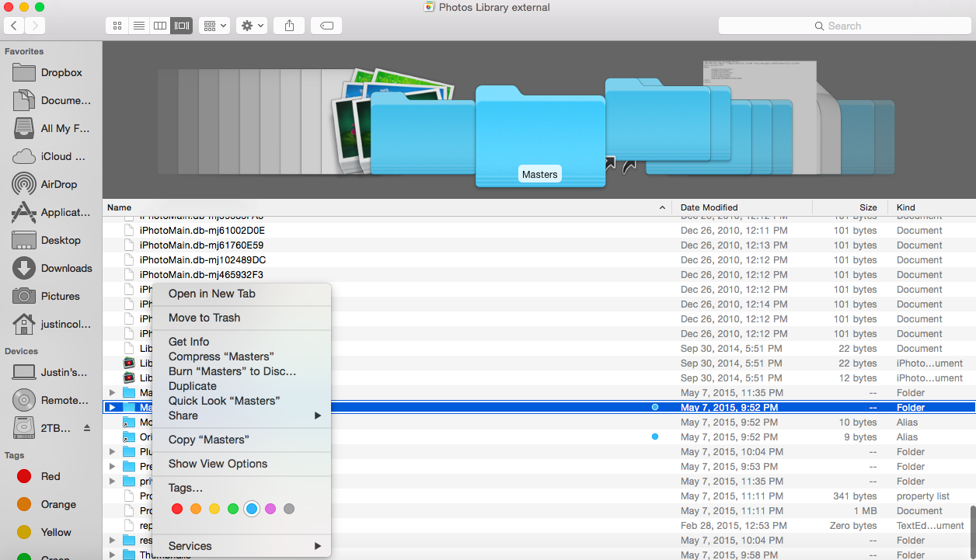This screenshot has width=976, height=560.
Task: Open the Action gear menu
Action: tap(253, 26)
